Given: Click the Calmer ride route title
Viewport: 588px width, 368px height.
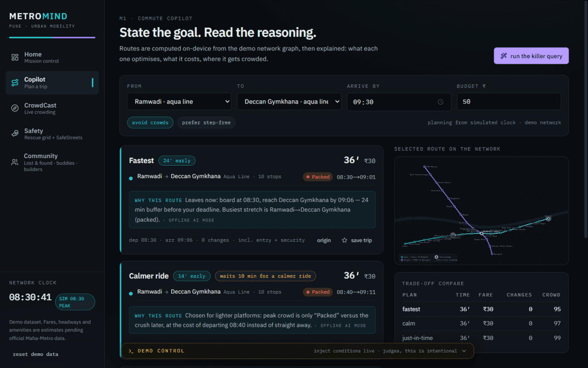Looking at the screenshot, I should 149,276.
